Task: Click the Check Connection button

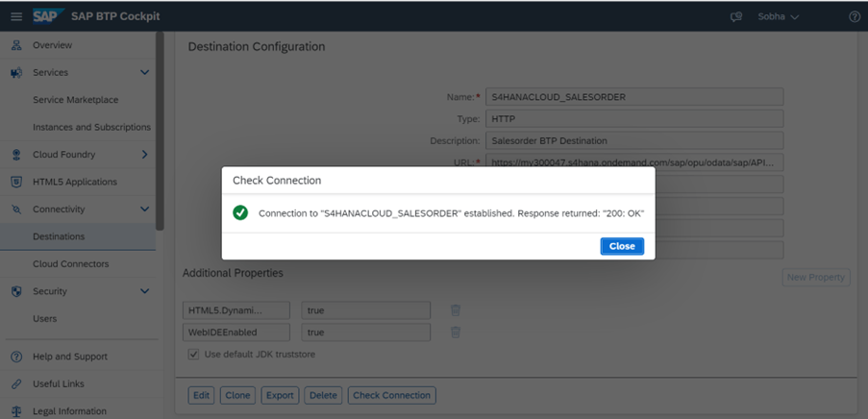Action: click(391, 395)
